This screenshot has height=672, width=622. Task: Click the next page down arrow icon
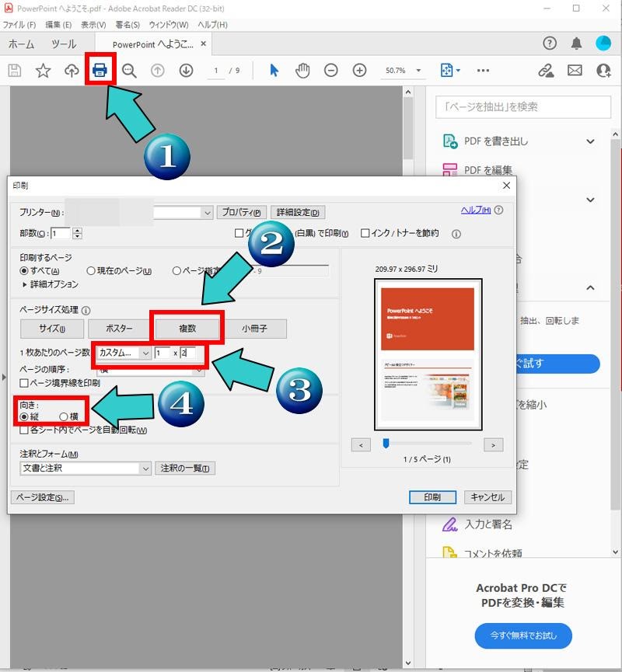[x=186, y=70]
